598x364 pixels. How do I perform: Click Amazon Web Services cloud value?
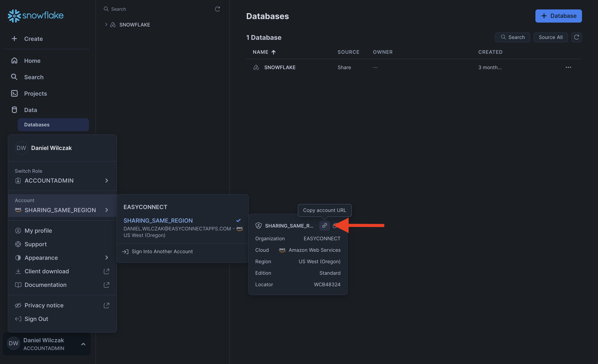(x=315, y=250)
